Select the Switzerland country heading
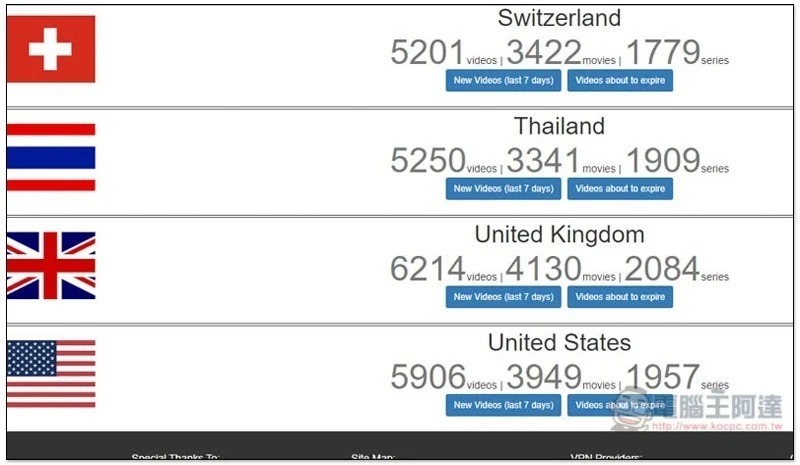 tap(559, 18)
